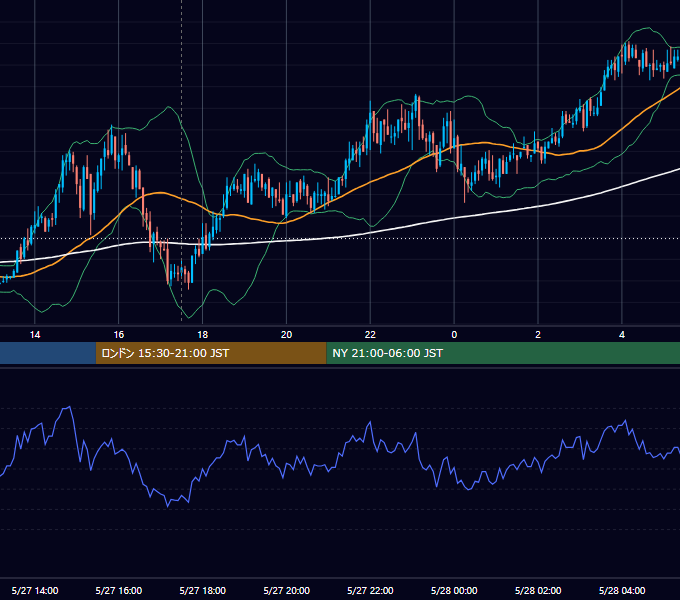Click the 5/27 16:00 date label
Viewport: 680px width, 600px height.
(x=118, y=590)
